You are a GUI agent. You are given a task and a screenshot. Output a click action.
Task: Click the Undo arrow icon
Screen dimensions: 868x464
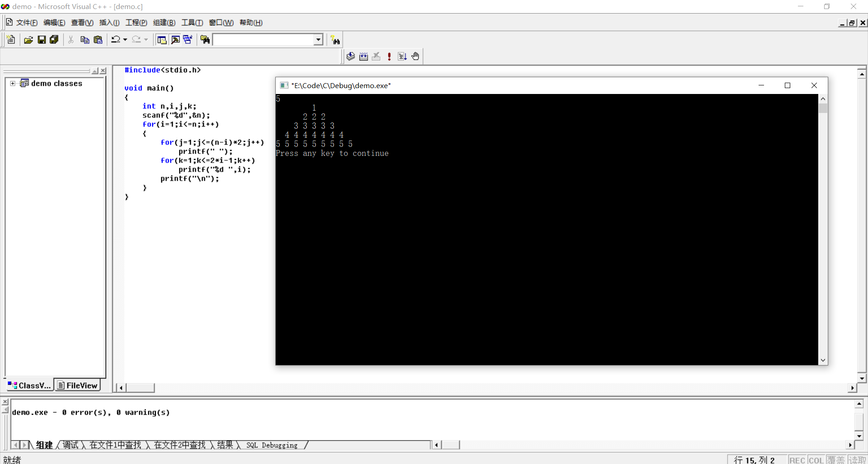[x=116, y=40]
